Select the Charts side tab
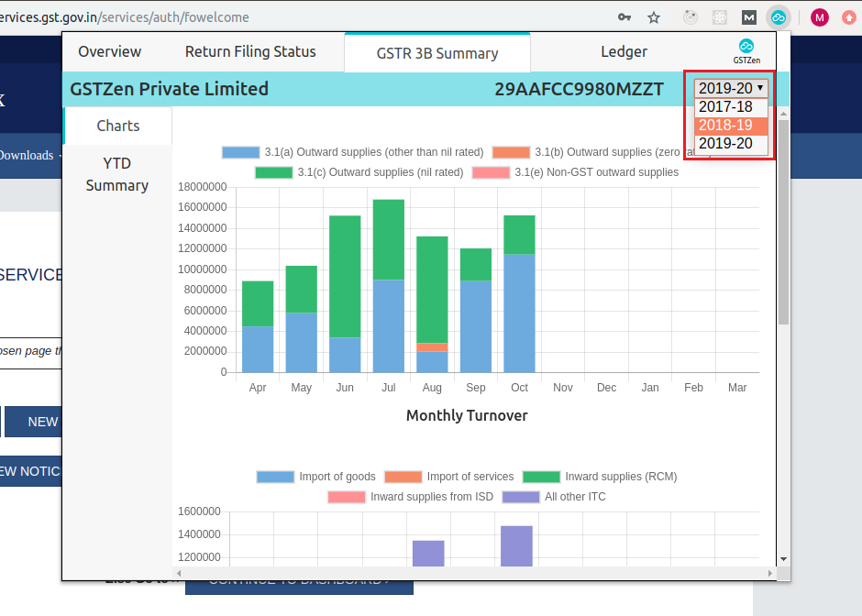 click(118, 126)
